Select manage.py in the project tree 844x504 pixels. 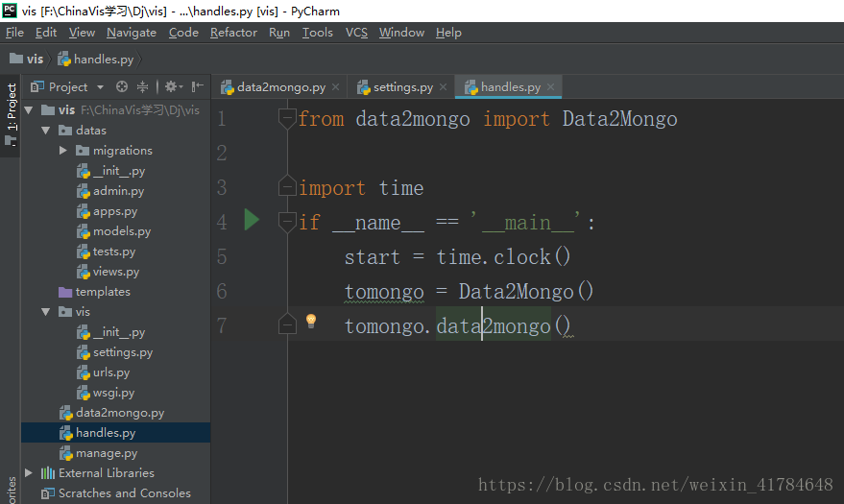tap(99, 453)
